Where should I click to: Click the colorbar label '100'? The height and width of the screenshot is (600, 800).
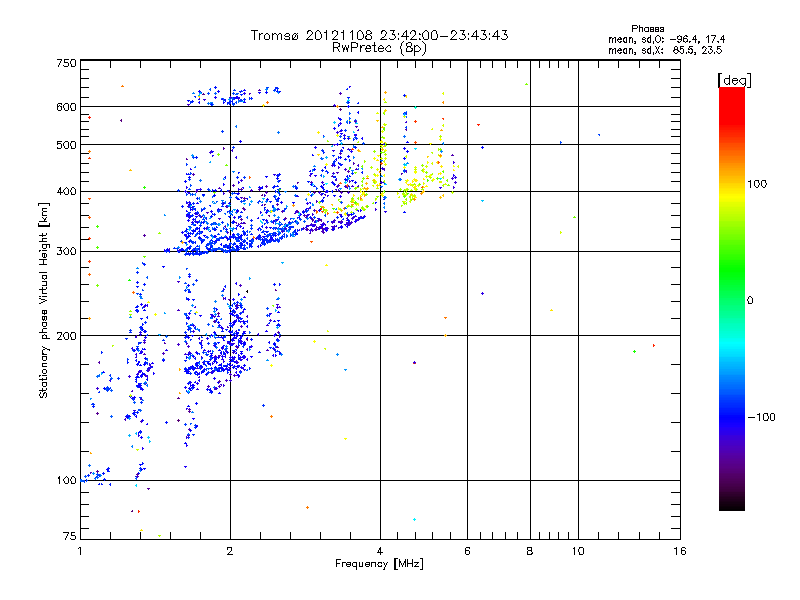pos(757,184)
